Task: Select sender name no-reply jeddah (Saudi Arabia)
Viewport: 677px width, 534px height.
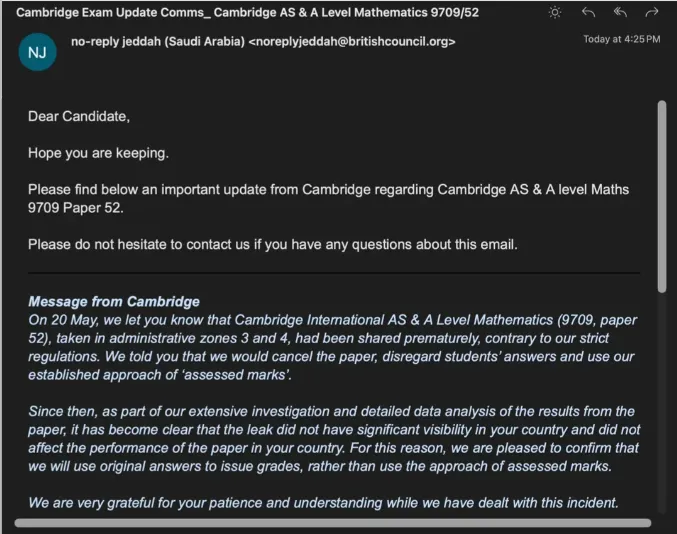Action: click(158, 41)
